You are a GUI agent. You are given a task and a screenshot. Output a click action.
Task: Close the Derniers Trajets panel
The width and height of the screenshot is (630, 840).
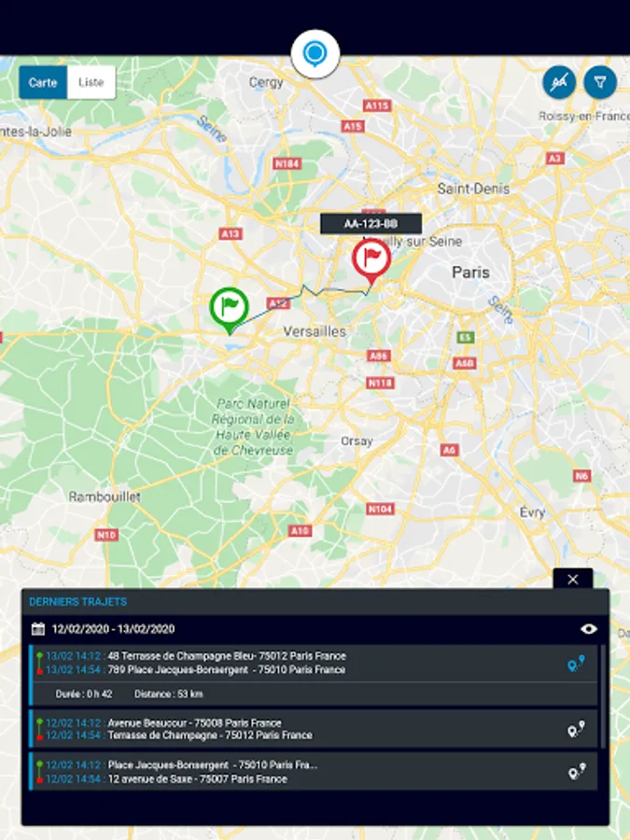coord(573,579)
